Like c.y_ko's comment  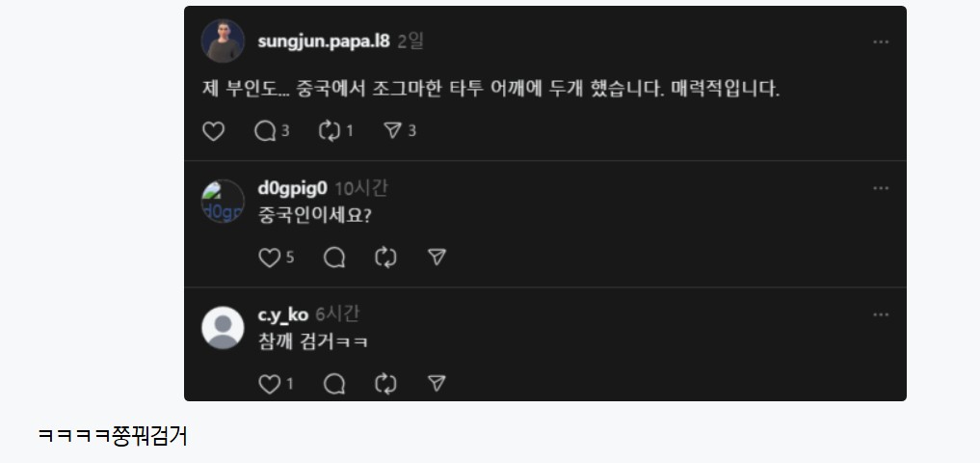276,384
